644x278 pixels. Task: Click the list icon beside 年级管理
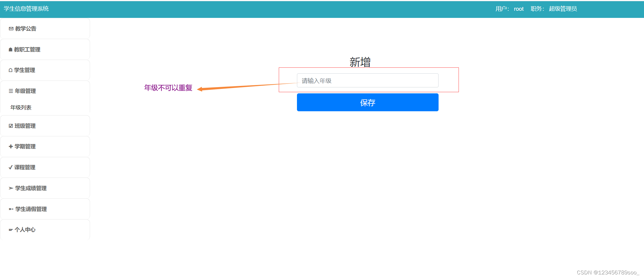tap(11, 91)
